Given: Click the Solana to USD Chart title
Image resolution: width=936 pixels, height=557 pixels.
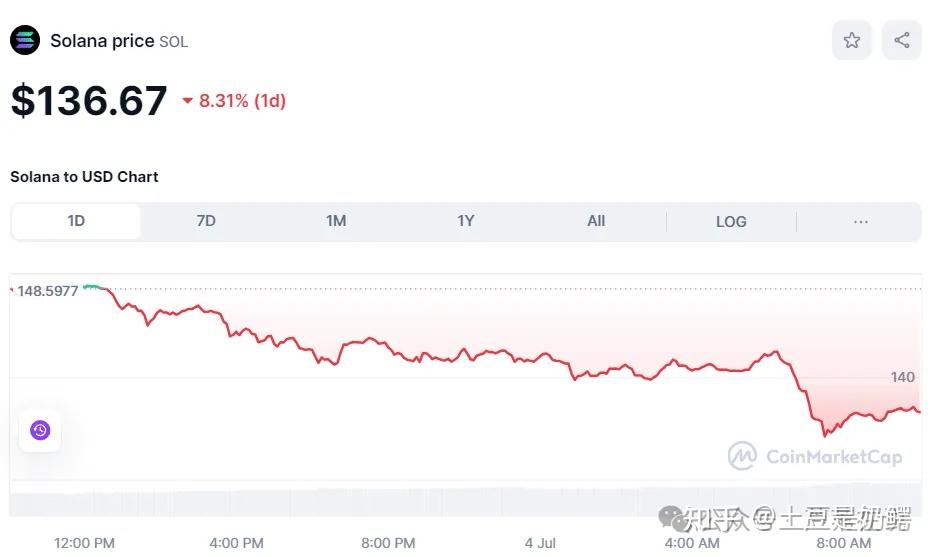Looking at the screenshot, I should pyautogui.click(x=84, y=177).
